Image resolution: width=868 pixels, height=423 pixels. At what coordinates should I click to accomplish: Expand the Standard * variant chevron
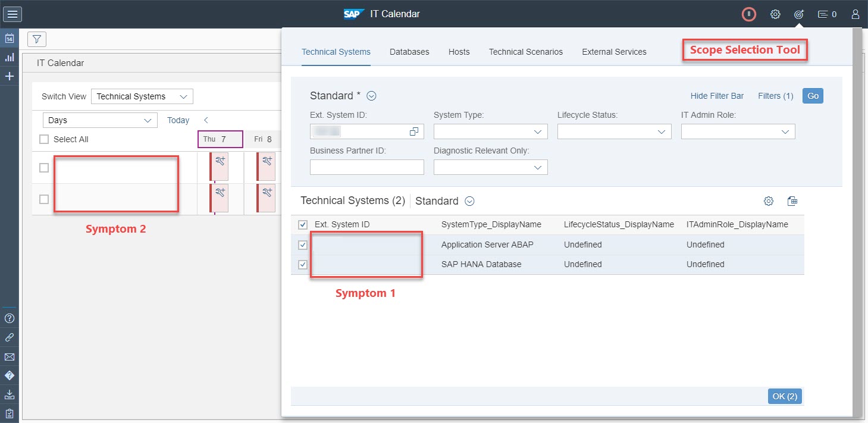pyautogui.click(x=372, y=96)
